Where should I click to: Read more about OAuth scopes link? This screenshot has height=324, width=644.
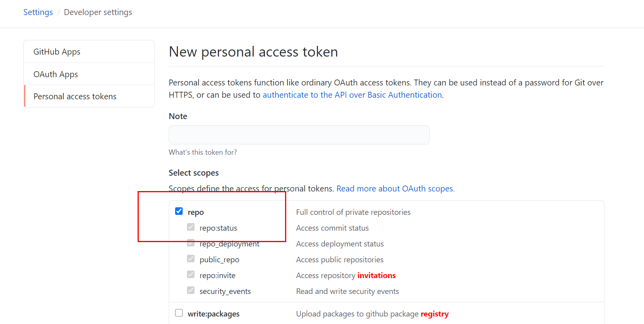[x=395, y=189]
